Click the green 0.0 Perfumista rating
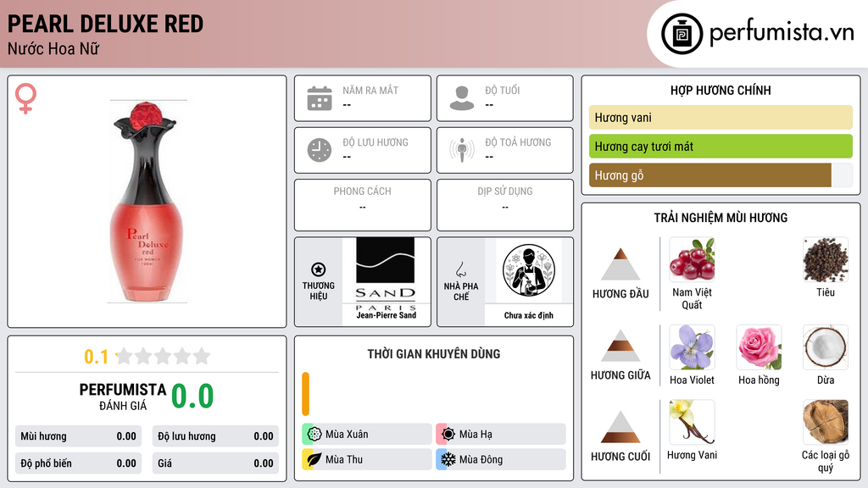 (x=192, y=396)
